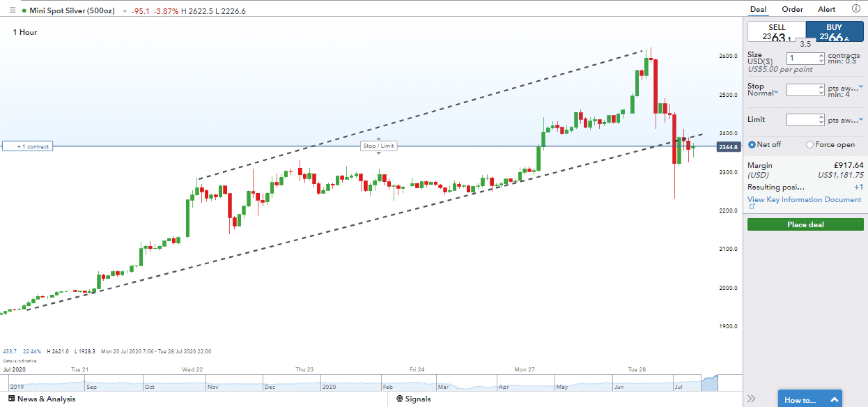Click the green market status dot

(24, 10)
